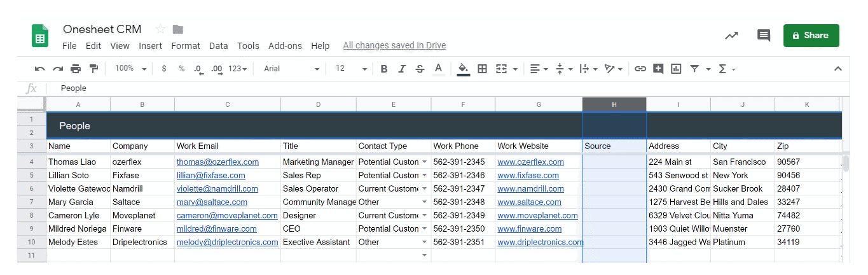Click 'All changes saved in Drive' link

pyautogui.click(x=394, y=46)
